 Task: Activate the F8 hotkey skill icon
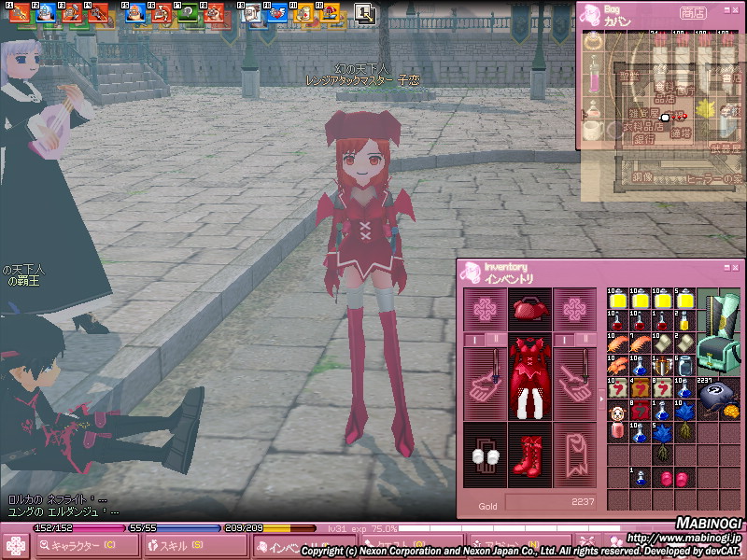click(x=214, y=13)
